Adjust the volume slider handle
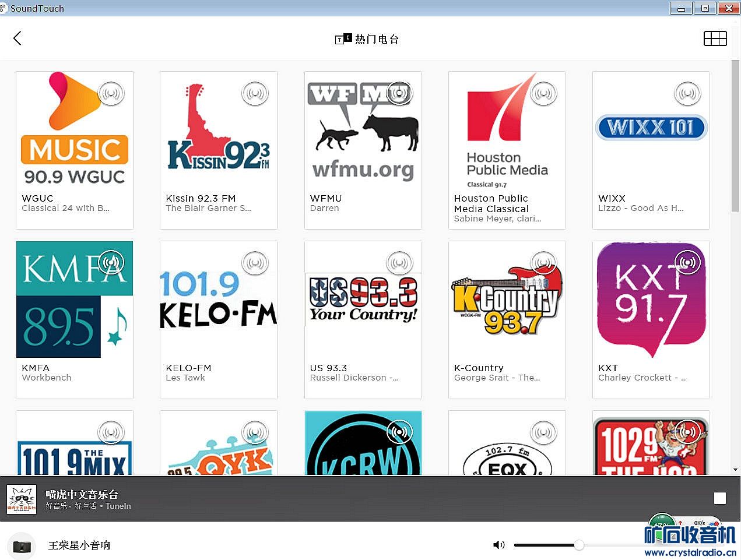This screenshot has width=741, height=560. pos(579,545)
